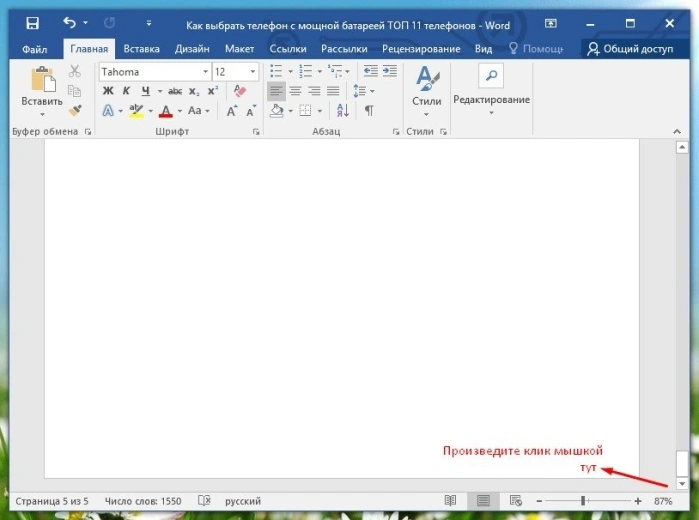This screenshot has height=520, width=699.
Task: Click the Save icon in title bar
Action: pos(33,23)
